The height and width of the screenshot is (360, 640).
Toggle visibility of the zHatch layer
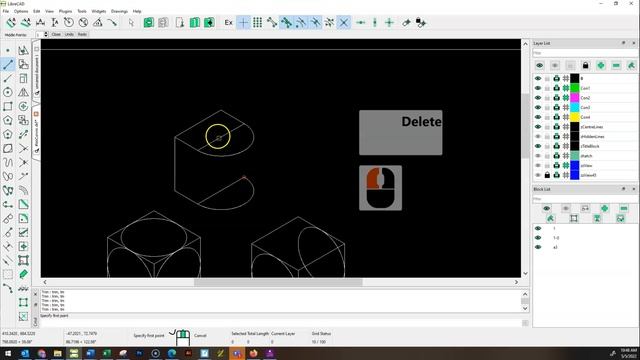tap(538, 156)
